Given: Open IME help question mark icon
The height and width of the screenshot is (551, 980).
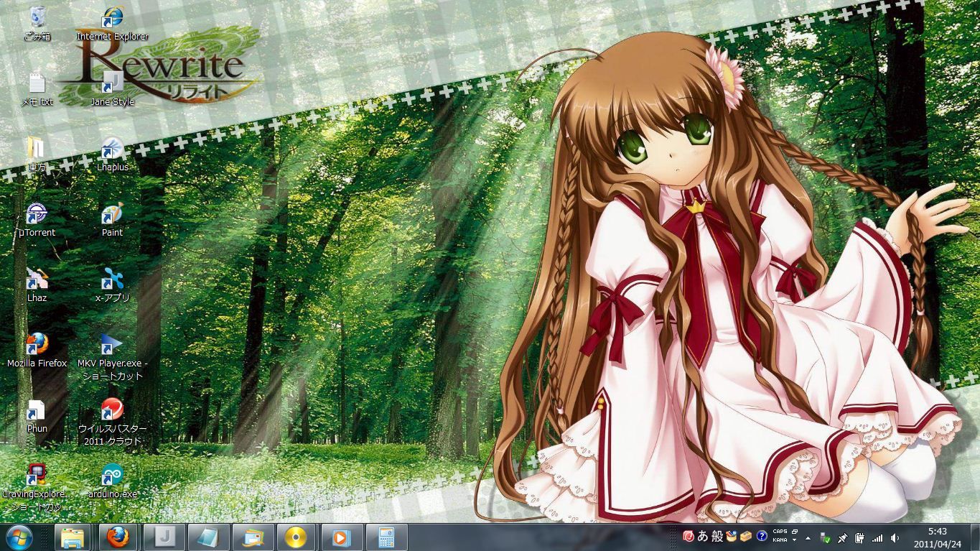Looking at the screenshot, I should [x=761, y=536].
